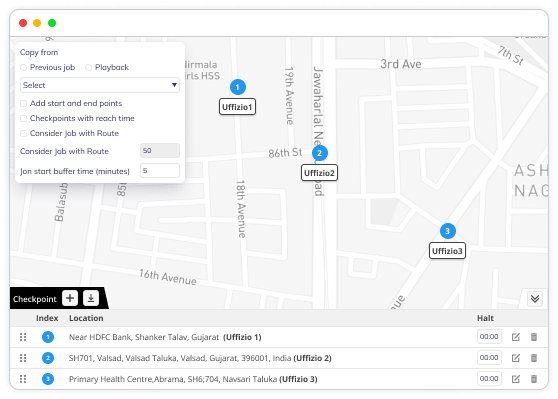
Task: Download checkpoints with the download icon
Action: click(91, 298)
